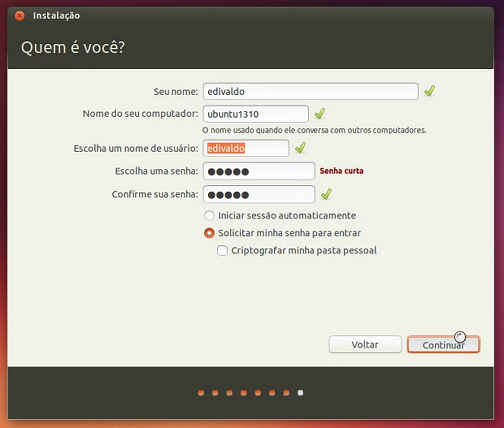Viewport: 504px width, 428px height.
Task: Select Solicitar minha senha para entrar option
Action: (209, 233)
